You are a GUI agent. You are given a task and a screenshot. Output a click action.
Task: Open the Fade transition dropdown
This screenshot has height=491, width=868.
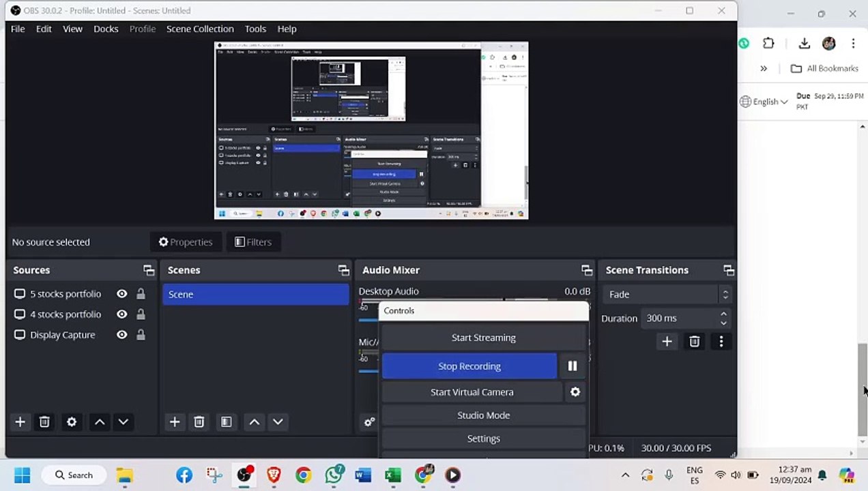tap(667, 295)
